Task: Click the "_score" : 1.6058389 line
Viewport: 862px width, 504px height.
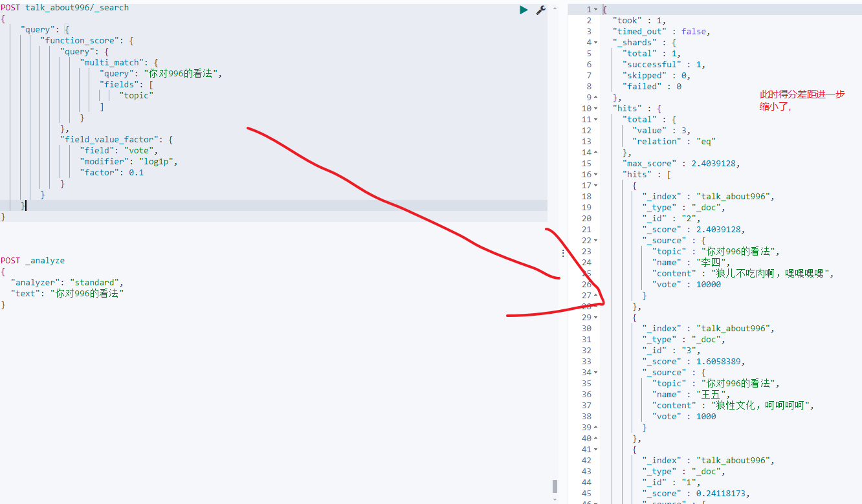Action: [693, 362]
